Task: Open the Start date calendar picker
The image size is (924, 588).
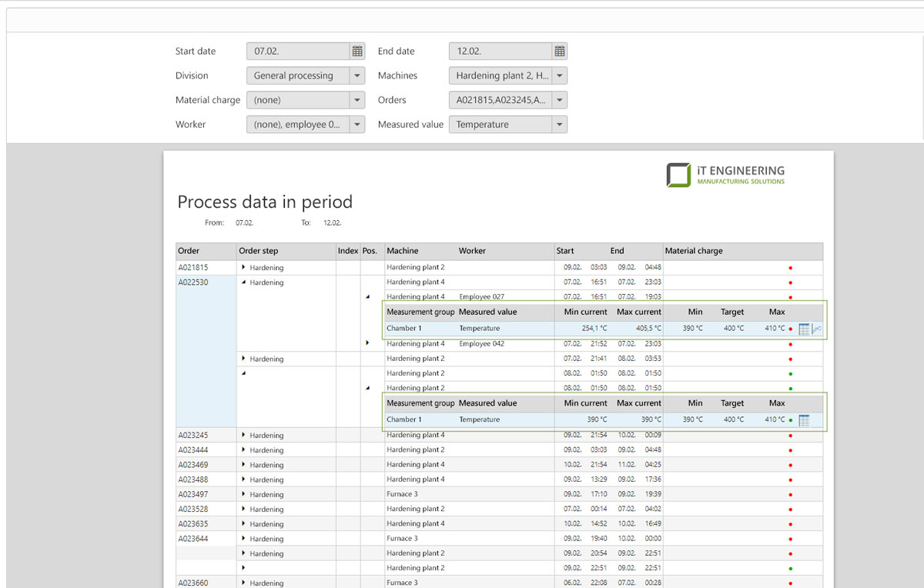Action: point(357,52)
